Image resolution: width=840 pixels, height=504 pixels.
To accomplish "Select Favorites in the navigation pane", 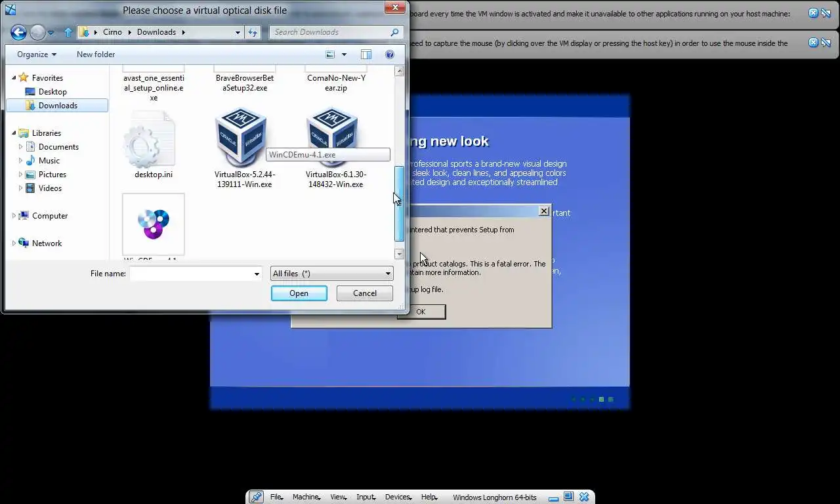I will point(47,77).
